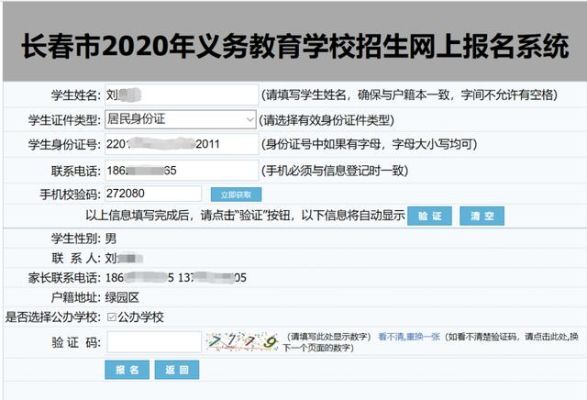The height and width of the screenshot is (400, 587).
Task: Click the 清空 button
Action: 482,216
